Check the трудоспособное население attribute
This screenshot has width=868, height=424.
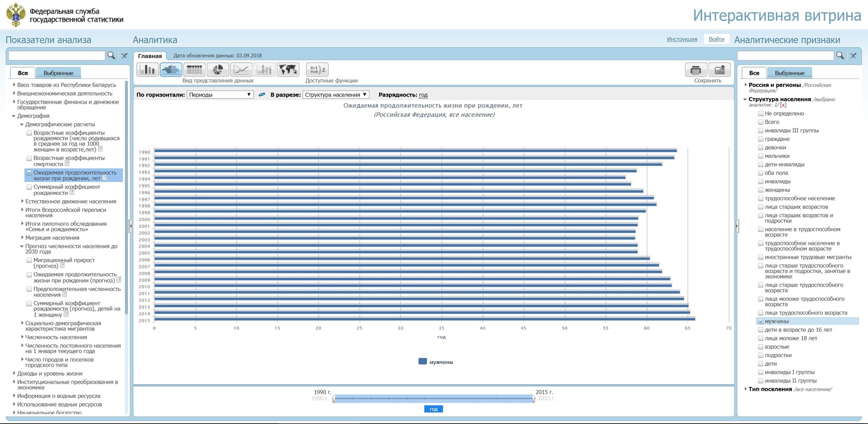[x=761, y=198]
